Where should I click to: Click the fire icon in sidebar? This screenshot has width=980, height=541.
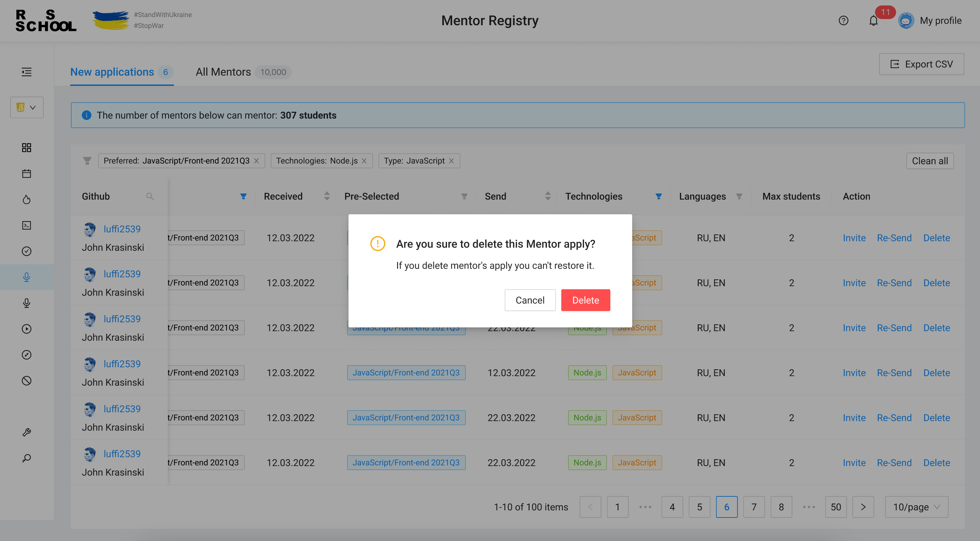point(26,200)
